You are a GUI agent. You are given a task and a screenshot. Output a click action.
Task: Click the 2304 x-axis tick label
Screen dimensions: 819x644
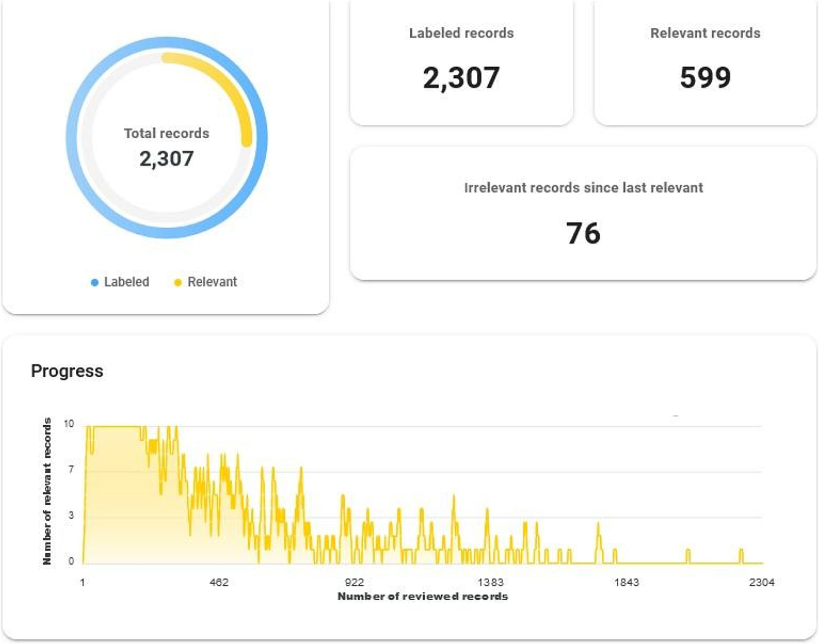coord(761,582)
